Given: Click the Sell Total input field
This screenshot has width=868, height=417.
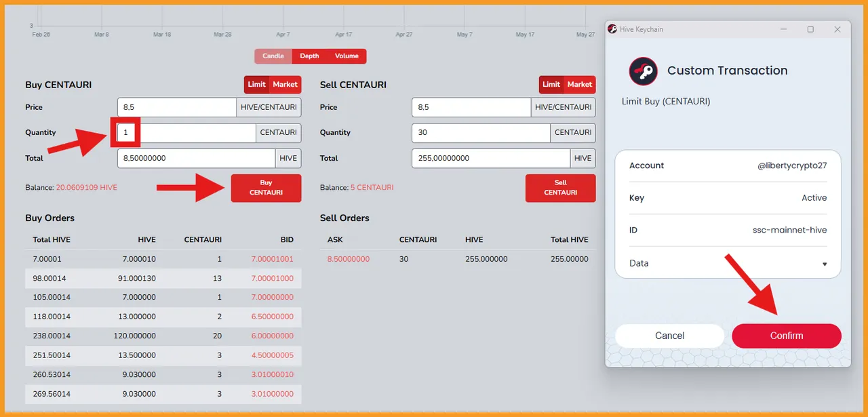Looking at the screenshot, I should tap(491, 158).
